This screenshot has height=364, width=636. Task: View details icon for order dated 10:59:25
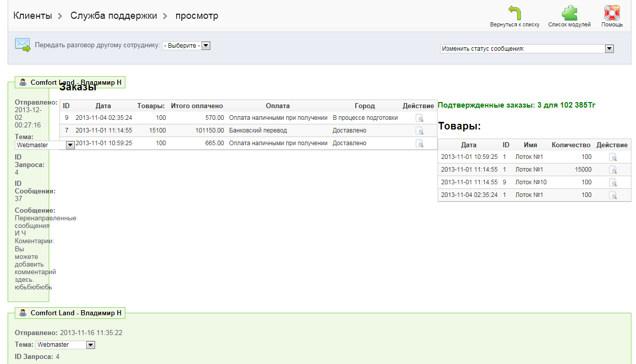420,143
